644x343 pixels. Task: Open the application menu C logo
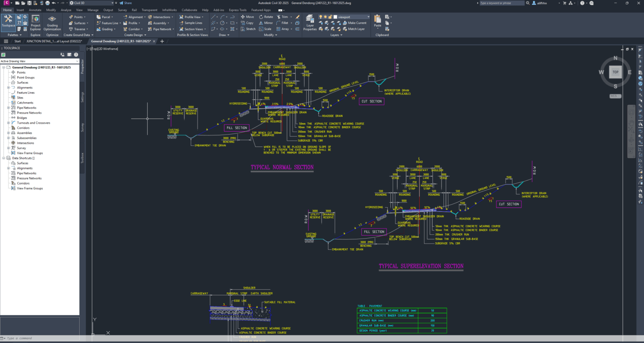pyautogui.click(x=6, y=3)
